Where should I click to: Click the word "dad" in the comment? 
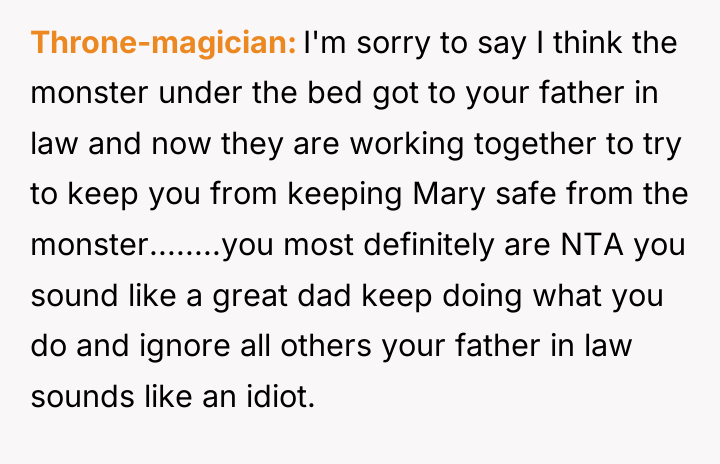[x=324, y=295]
